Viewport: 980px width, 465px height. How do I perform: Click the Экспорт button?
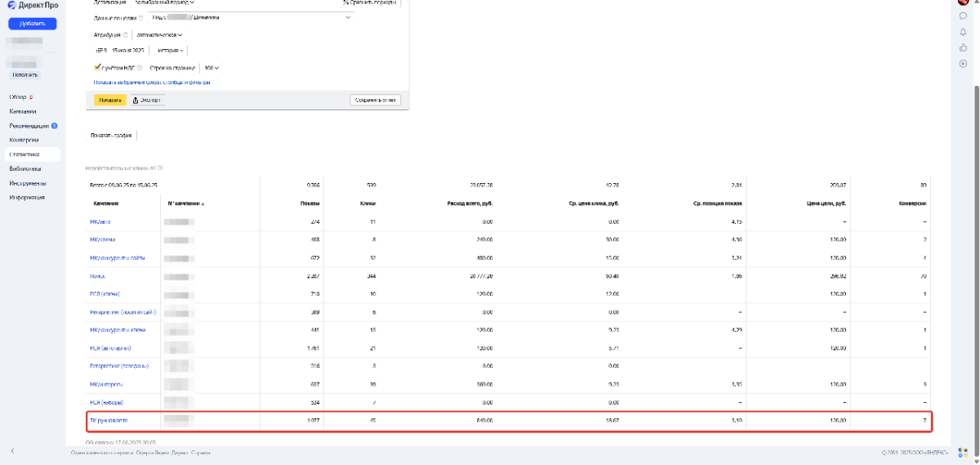[147, 100]
